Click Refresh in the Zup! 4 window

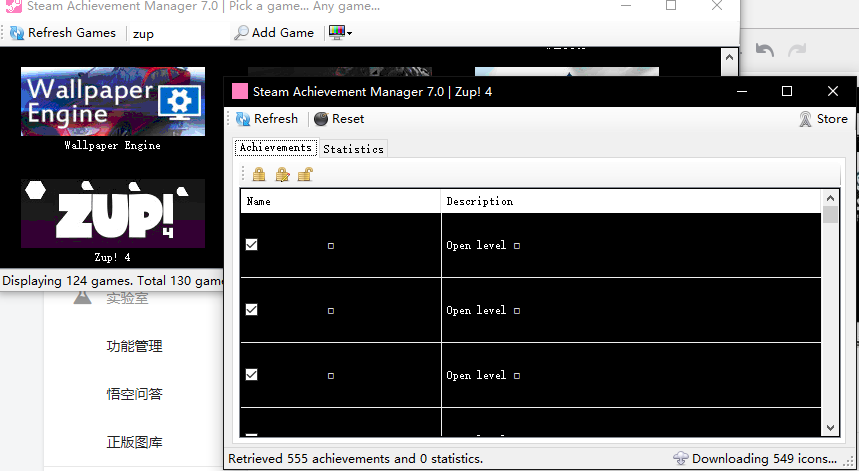pyautogui.click(x=267, y=119)
